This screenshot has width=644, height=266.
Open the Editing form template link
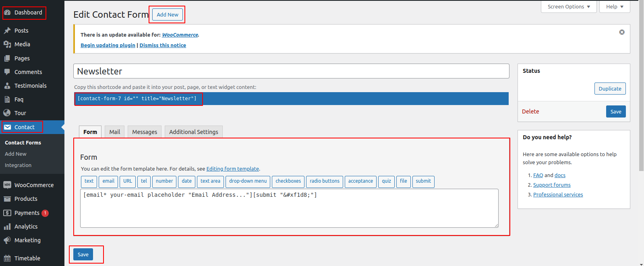(232, 169)
